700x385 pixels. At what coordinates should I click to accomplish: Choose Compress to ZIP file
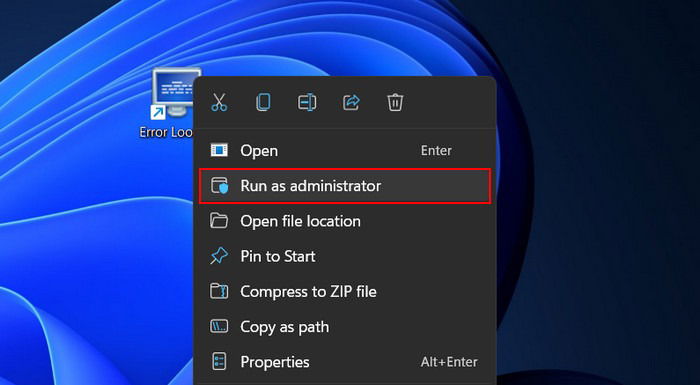345,292
